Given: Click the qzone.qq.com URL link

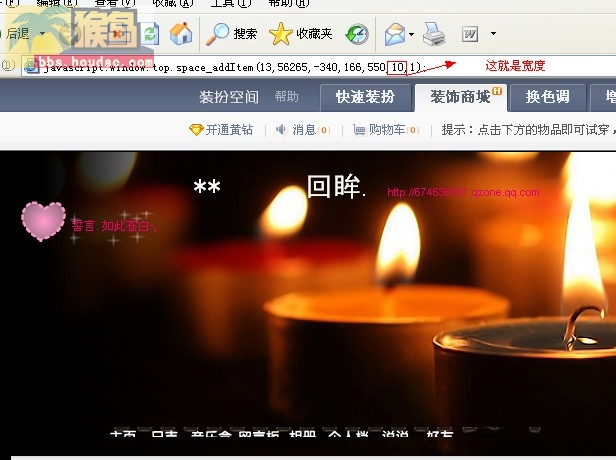Looking at the screenshot, I should click(463, 192).
